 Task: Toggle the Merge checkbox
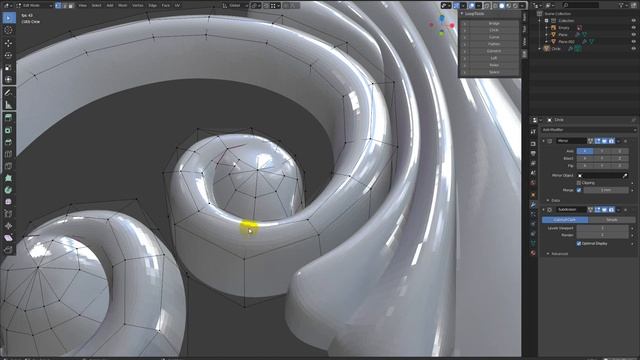579,190
